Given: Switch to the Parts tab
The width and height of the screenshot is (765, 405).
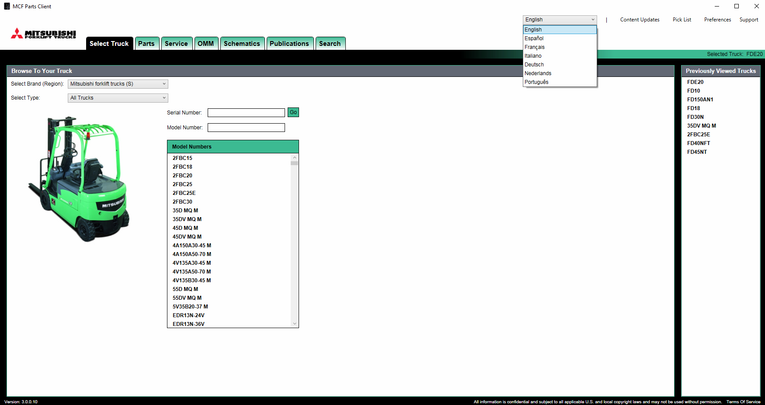Looking at the screenshot, I should (146, 43).
